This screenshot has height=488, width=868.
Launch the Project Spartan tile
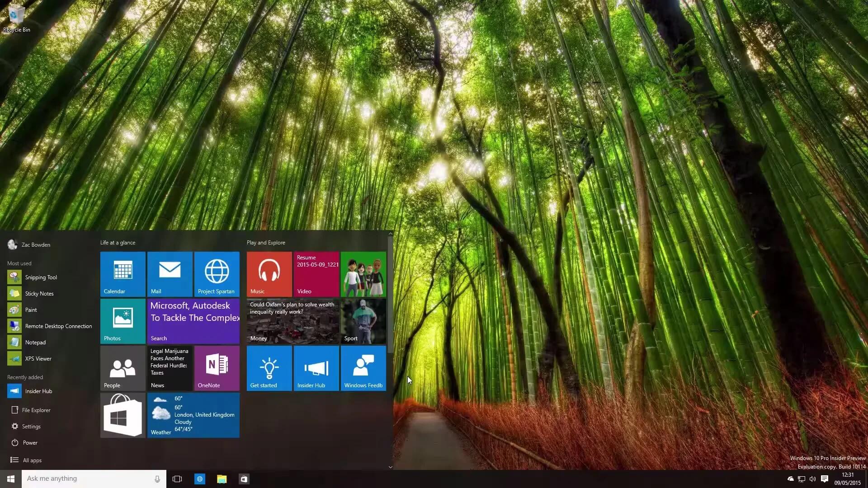click(x=217, y=274)
